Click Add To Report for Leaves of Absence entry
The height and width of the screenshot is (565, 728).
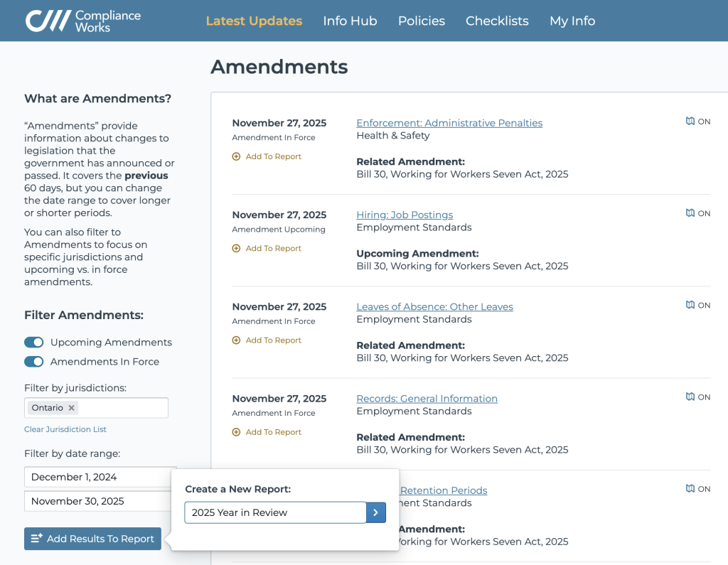(x=267, y=340)
